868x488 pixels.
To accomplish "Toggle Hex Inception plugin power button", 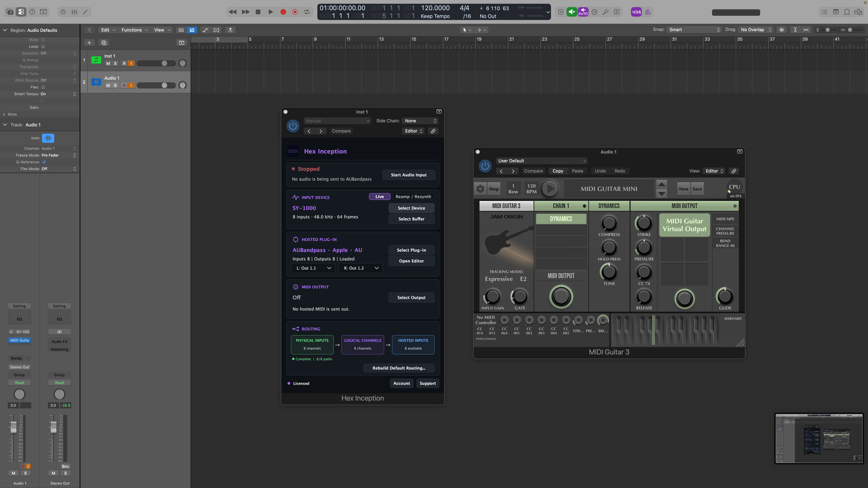I will [293, 126].
